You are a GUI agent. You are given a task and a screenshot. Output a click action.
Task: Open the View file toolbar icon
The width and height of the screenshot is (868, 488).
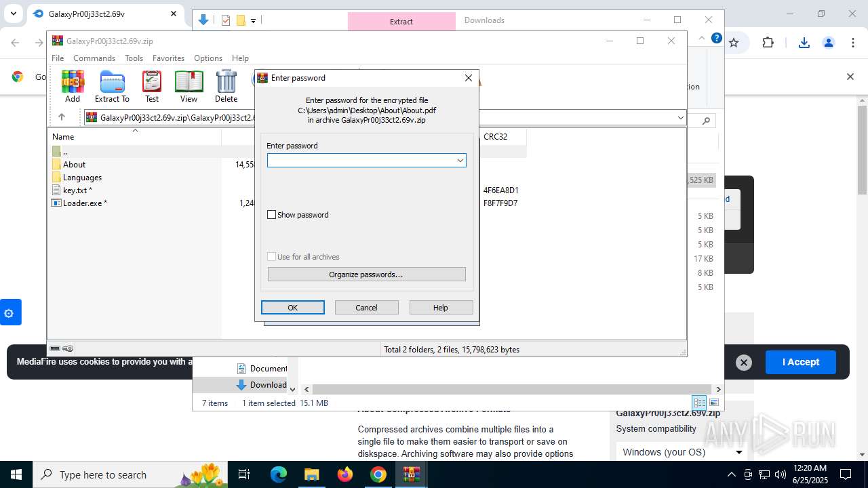pos(189,87)
